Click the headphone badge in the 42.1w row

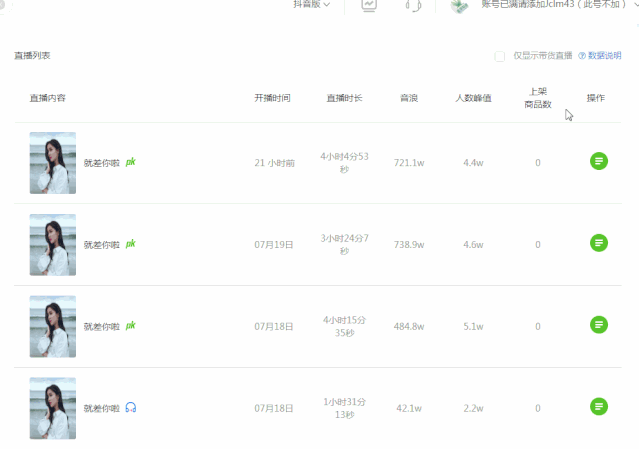click(130, 407)
